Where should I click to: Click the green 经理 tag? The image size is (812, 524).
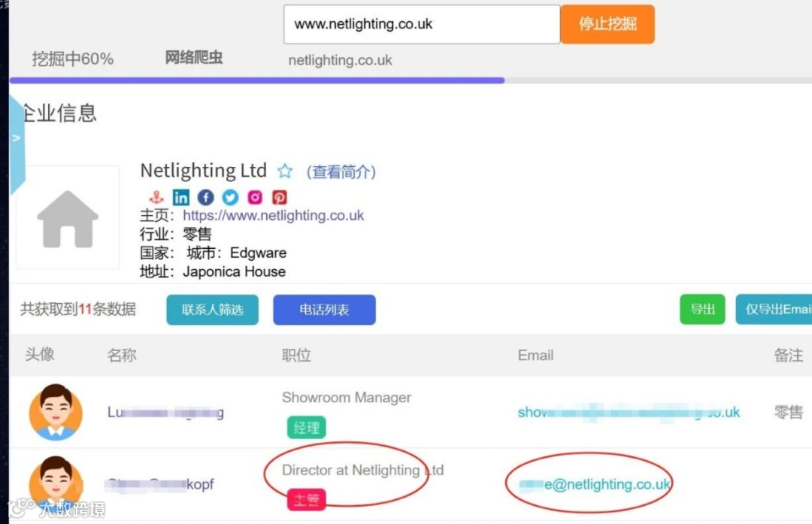click(307, 428)
